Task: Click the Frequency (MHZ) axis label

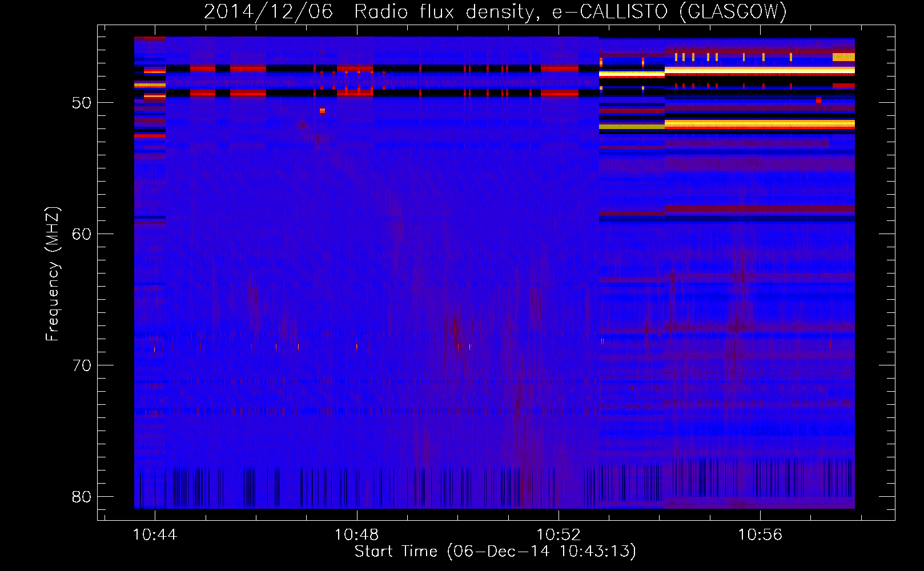Action: point(52,274)
